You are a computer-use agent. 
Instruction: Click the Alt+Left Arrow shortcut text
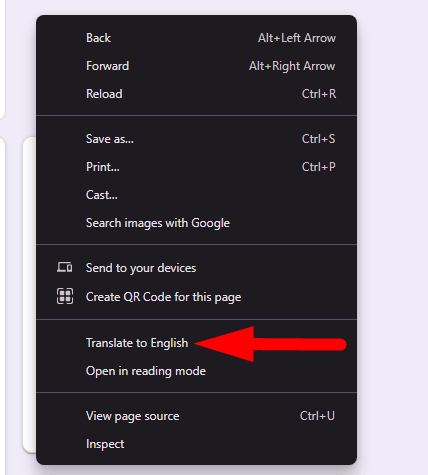[297, 38]
